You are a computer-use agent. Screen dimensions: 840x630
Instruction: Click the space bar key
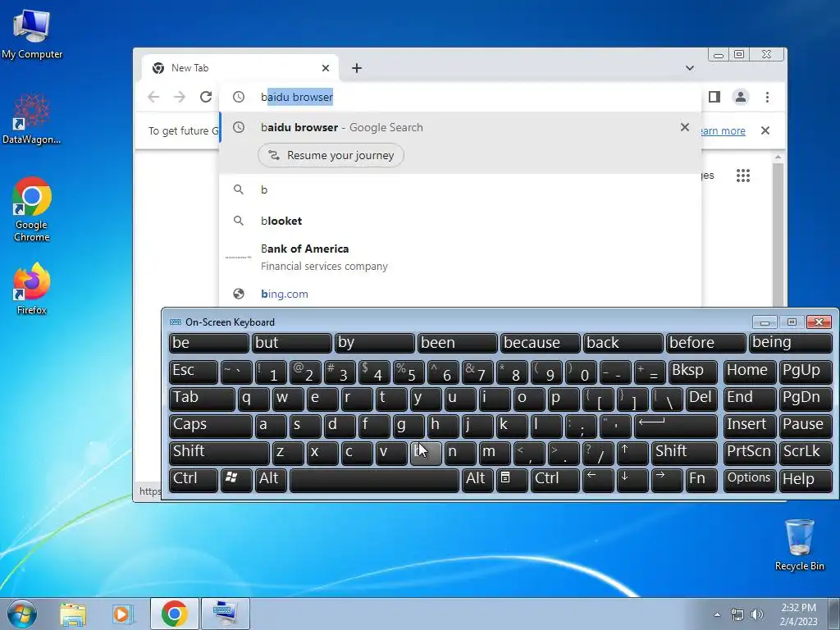374,479
